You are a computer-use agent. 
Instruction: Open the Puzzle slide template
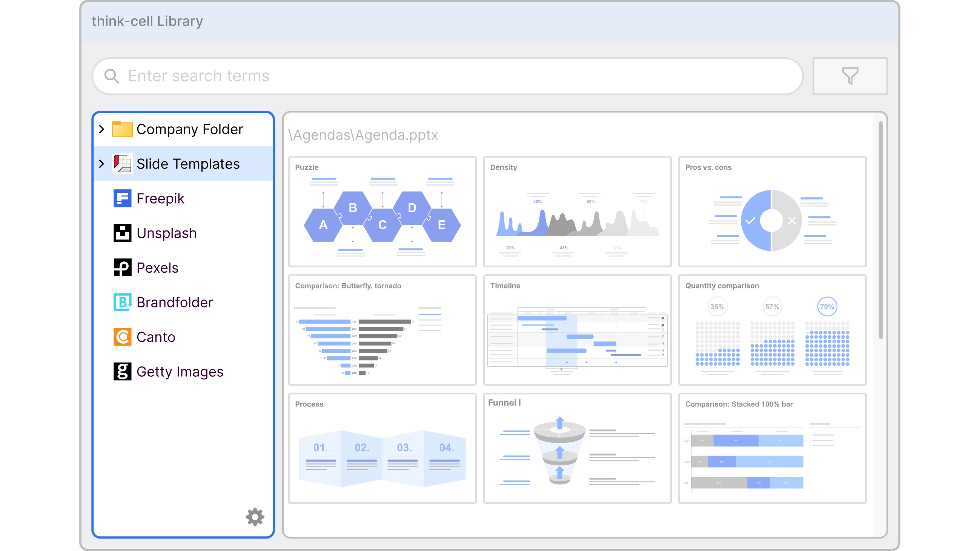coord(382,212)
